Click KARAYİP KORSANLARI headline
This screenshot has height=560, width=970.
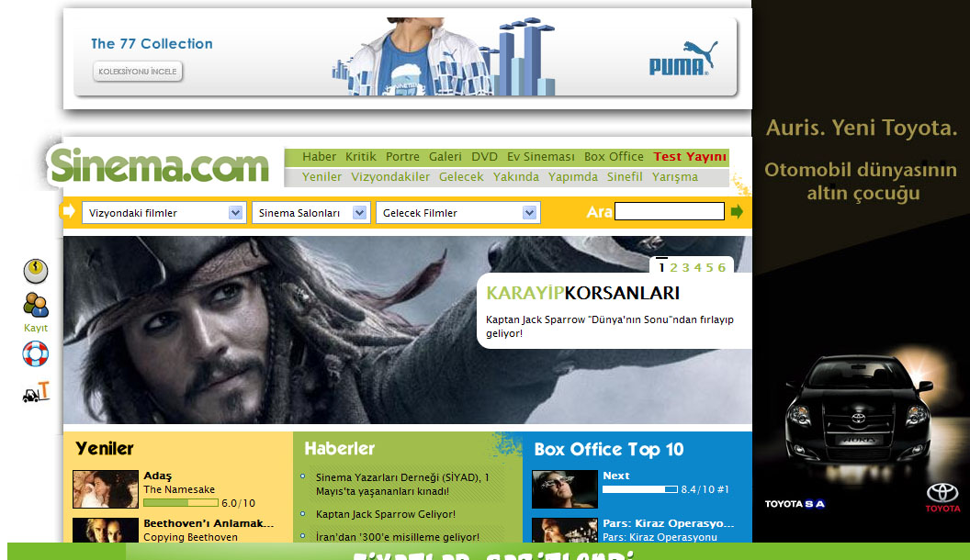coord(582,293)
